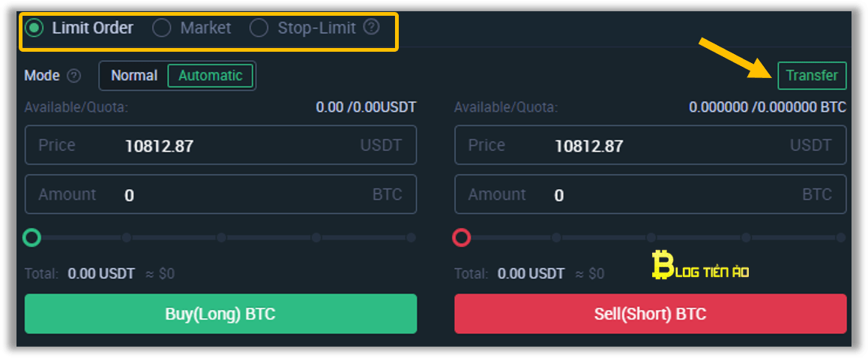Set buy slider to its midpoint dot
Screen dimensions: 868x358
click(221, 238)
